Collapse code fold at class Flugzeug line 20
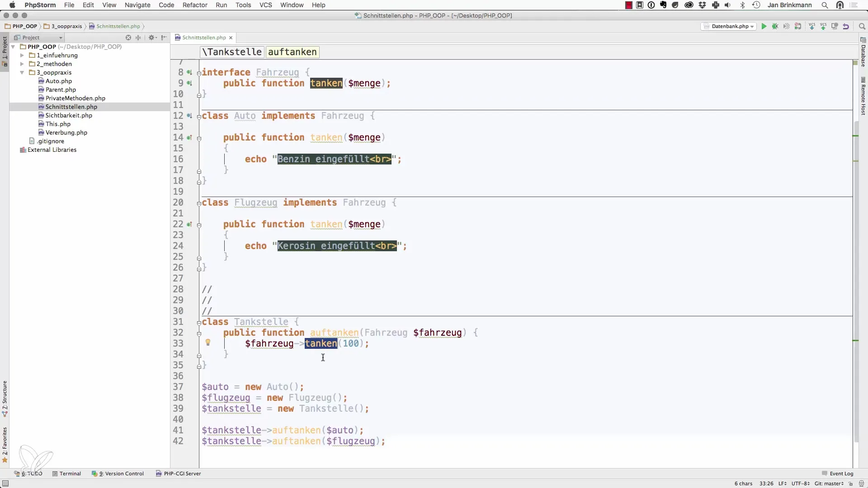The image size is (868, 488). click(x=199, y=203)
